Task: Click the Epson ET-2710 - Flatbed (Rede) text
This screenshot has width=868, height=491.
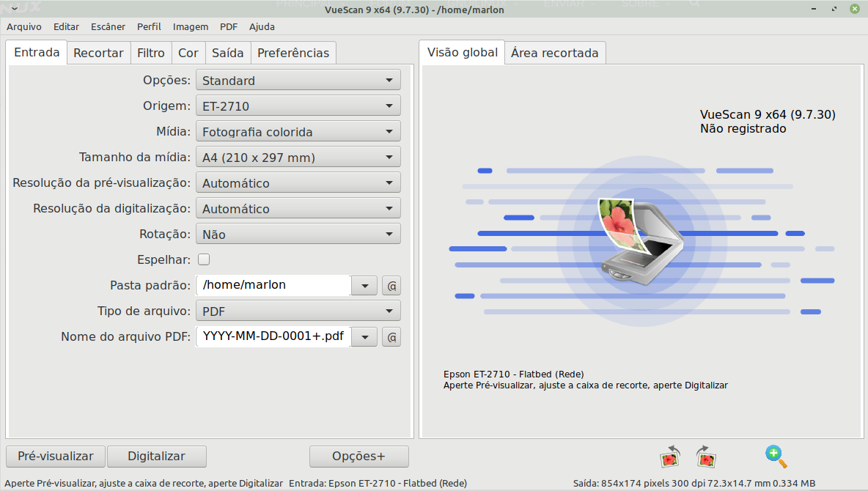Action: pyautogui.click(x=514, y=374)
